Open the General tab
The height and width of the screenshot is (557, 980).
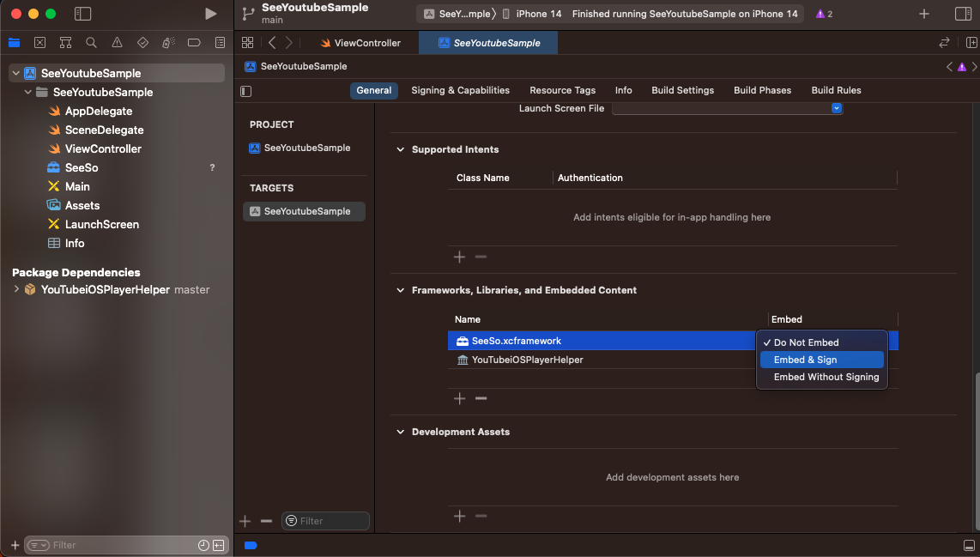(x=374, y=90)
